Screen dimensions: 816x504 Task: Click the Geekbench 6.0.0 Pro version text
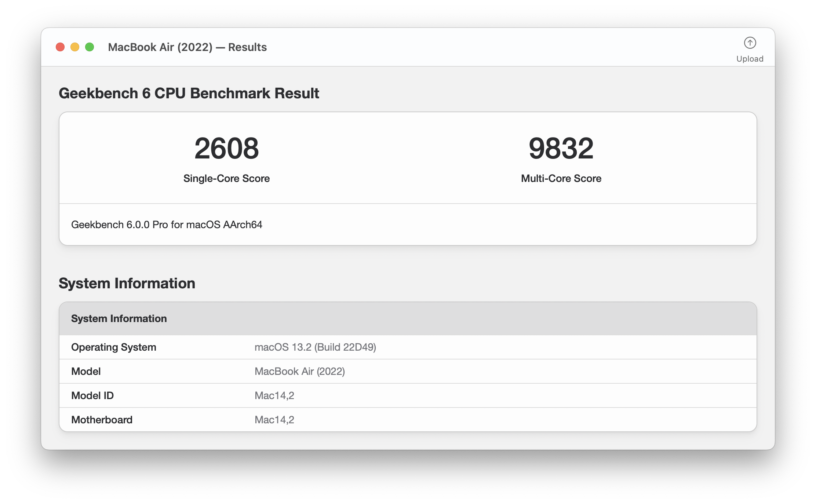(167, 225)
